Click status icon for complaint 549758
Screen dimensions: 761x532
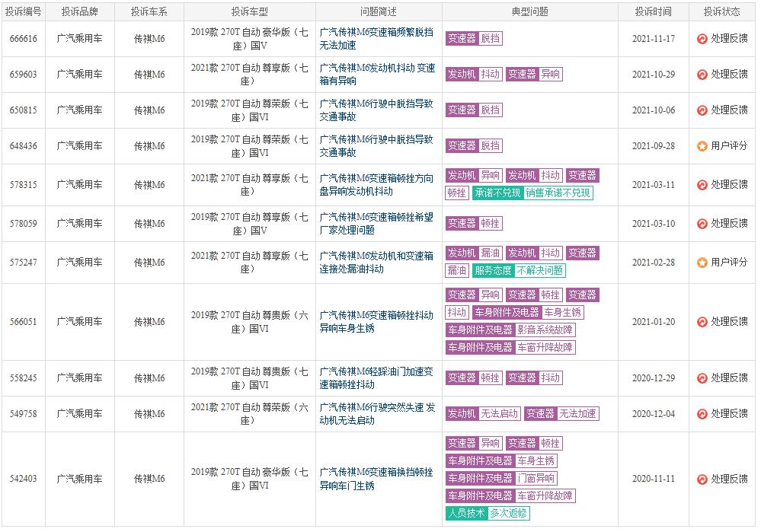702,414
